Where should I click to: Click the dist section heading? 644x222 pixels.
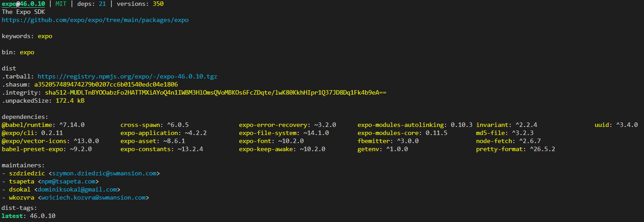pyautogui.click(x=9, y=69)
